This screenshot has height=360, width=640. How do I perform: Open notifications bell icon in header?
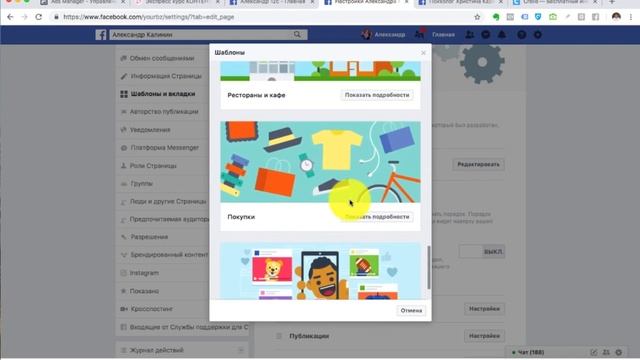point(502,35)
